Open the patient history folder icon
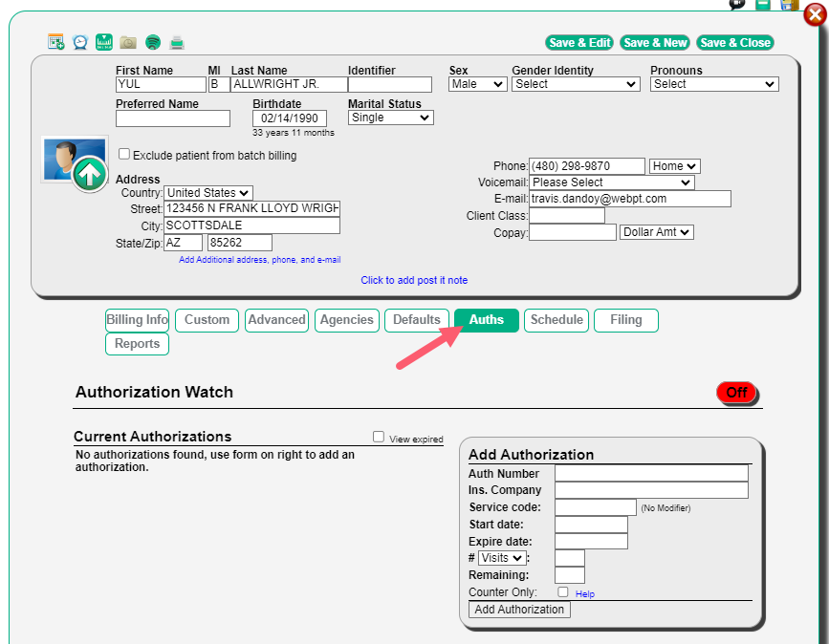The height and width of the screenshot is (644, 829). pyautogui.click(x=128, y=41)
